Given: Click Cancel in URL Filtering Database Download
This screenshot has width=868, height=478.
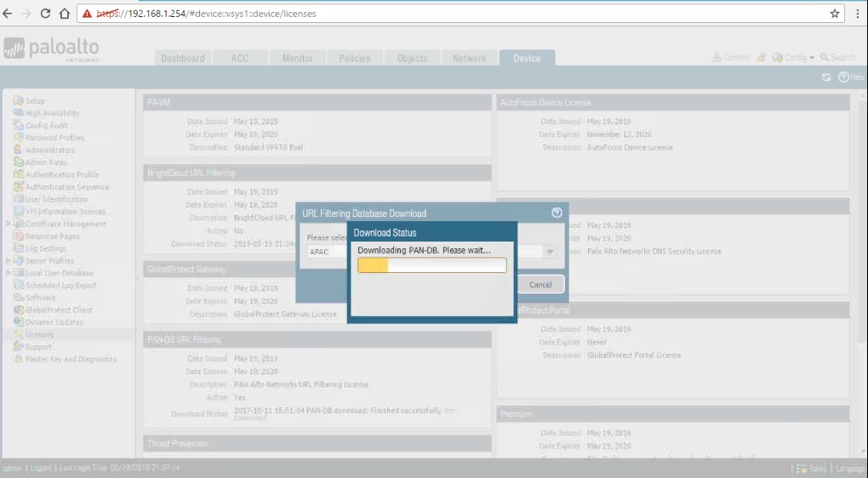Looking at the screenshot, I should click(x=540, y=284).
